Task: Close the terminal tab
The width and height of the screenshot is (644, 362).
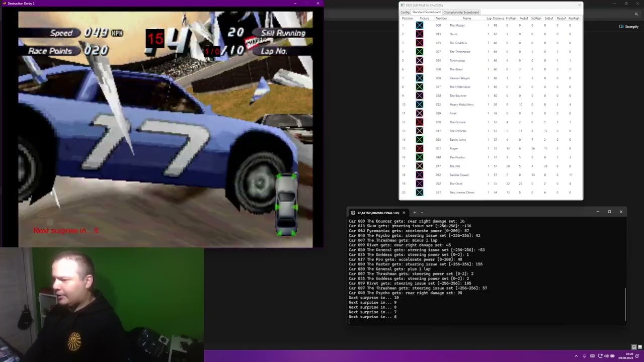Action: tap(404, 213)
